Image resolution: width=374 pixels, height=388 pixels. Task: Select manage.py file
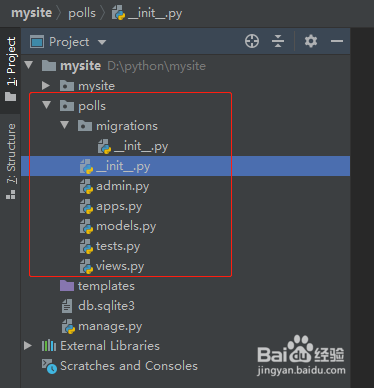(110, 326)
